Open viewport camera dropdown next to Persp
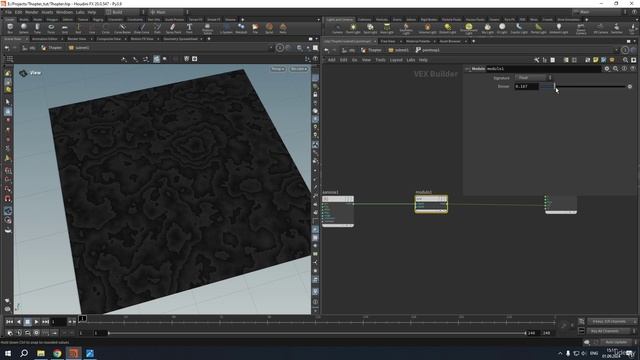 point(299,69)
